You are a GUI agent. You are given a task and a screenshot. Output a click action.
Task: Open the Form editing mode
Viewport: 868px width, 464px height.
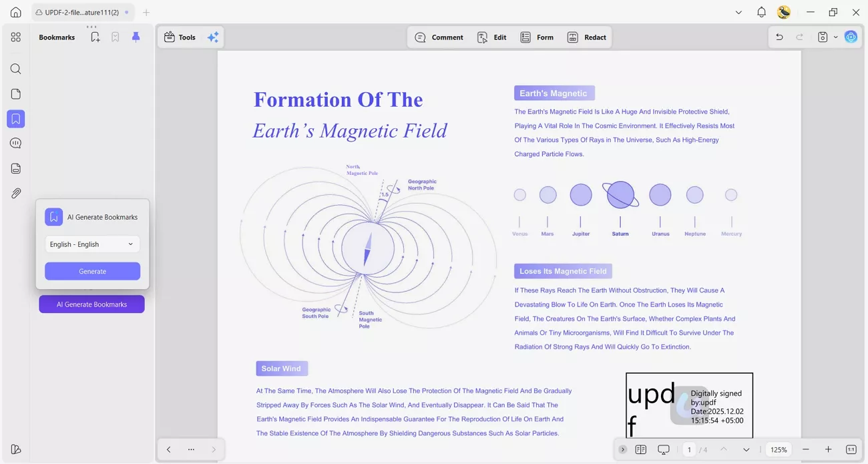coord(537,37)
